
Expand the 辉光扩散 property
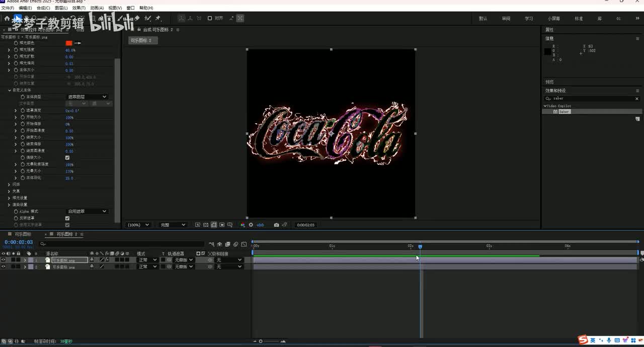(9, 56)
